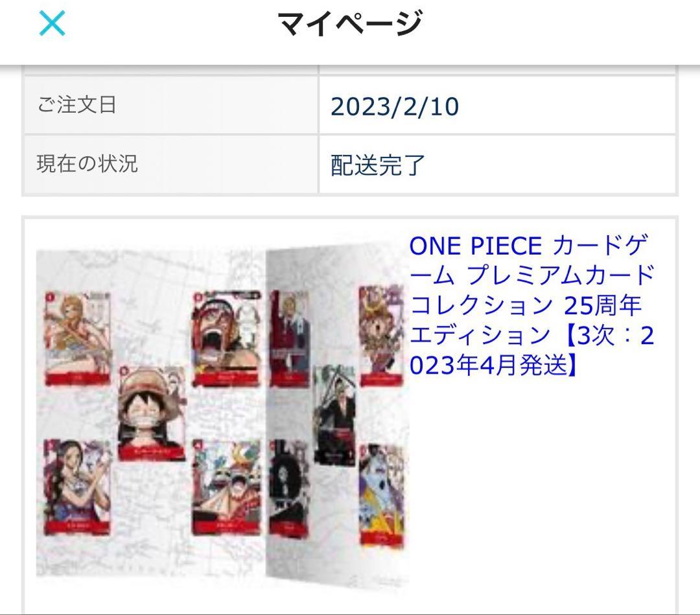Viewport: 700px width, 615px height.
Task: Click 【3次:2023年4月発送】 in the product title
Action: 531,350
